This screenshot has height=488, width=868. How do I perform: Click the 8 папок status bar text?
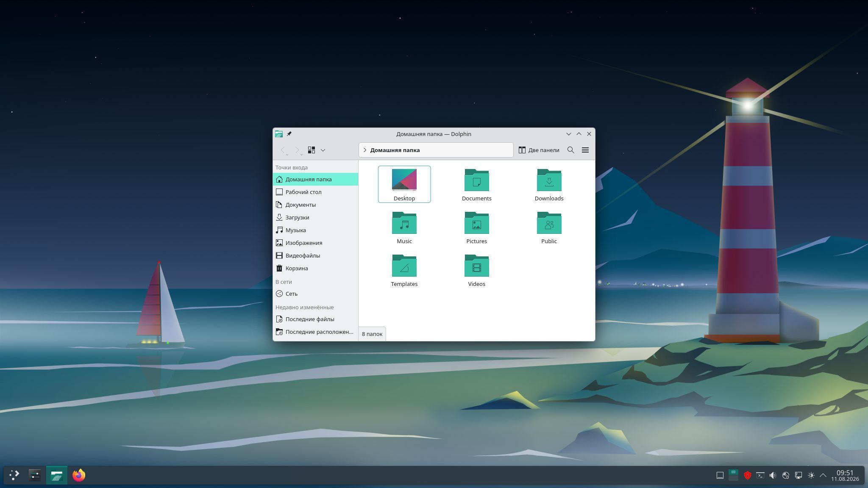[x=372, y=334]
